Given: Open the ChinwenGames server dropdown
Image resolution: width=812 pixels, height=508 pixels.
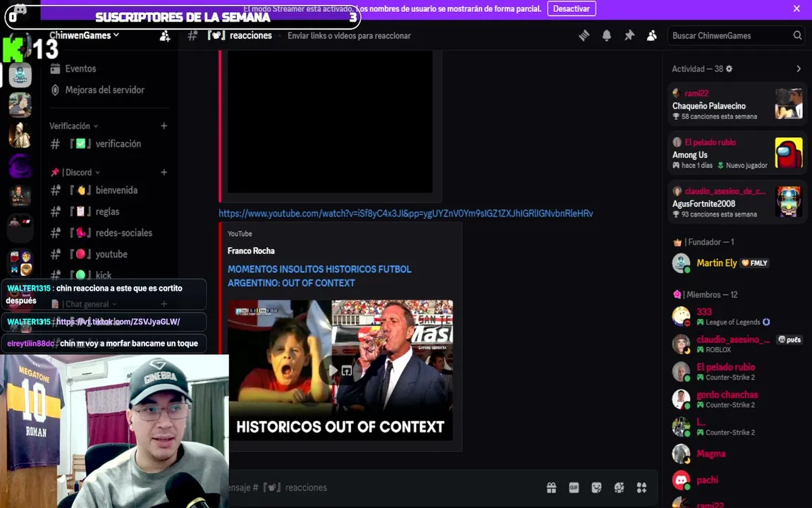Looking at the screenshot, I should pos(85,35).
